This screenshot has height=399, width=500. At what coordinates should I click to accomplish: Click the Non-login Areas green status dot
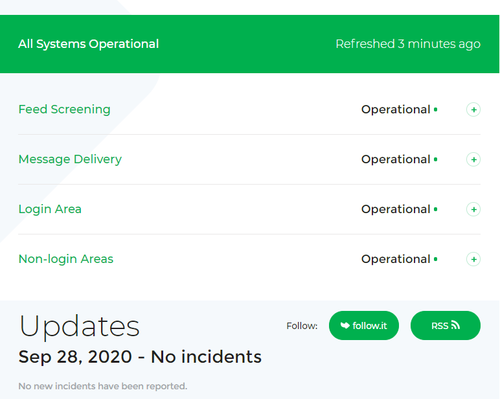[x=435, y=259]
